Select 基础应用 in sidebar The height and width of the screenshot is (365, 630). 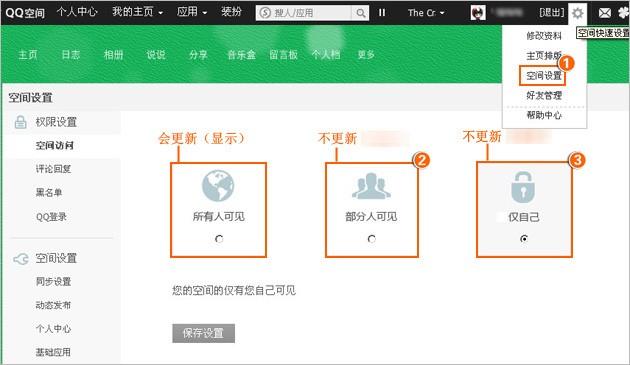[53, 353]
